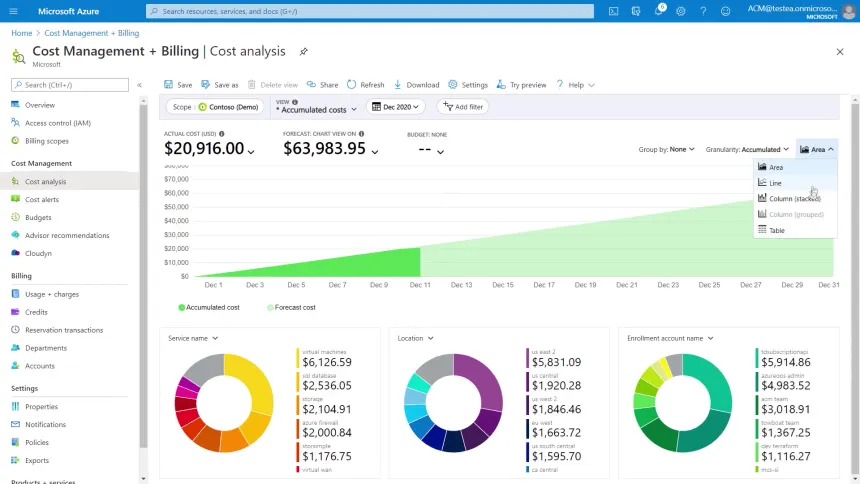Expand the Service name chart dropdown

pyautogui.click(x=193, y=338)
